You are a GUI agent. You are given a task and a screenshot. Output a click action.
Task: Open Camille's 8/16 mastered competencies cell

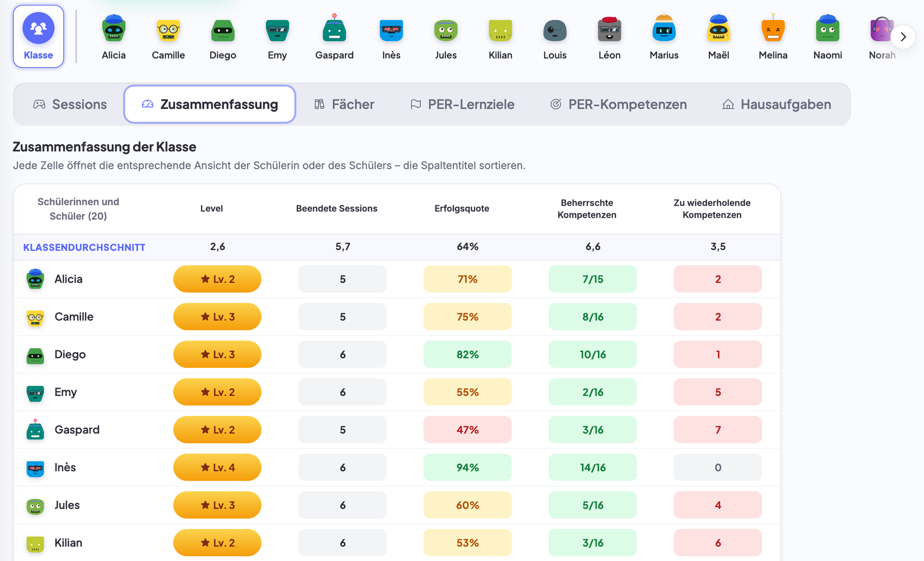pos(592,317)
